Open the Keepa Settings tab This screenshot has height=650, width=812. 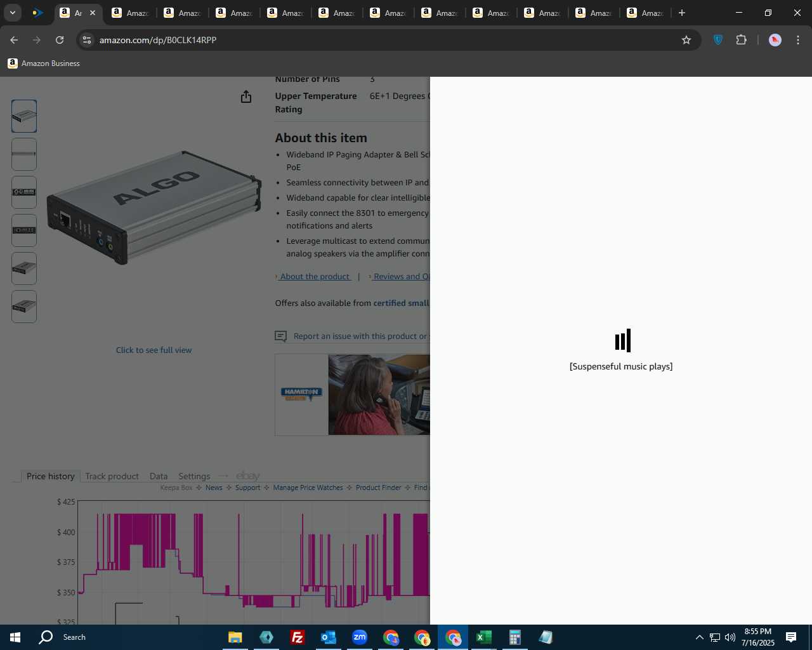194,476
